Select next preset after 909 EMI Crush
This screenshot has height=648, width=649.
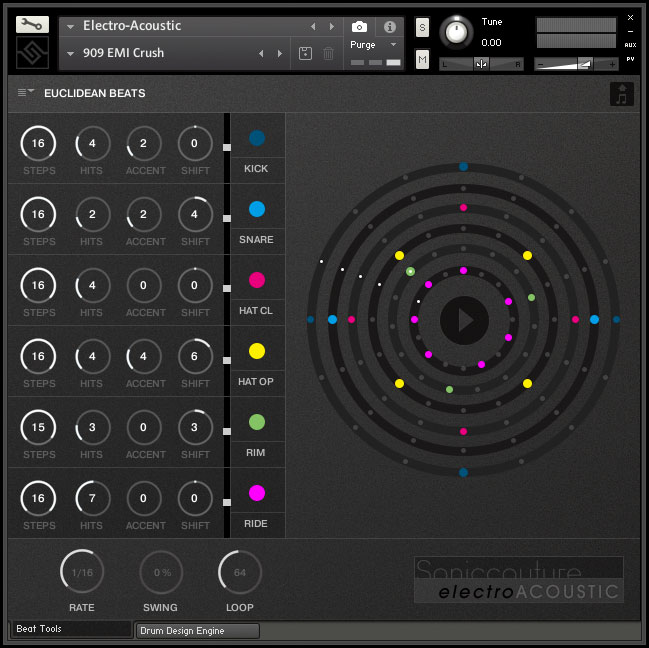tap(280, 53)
